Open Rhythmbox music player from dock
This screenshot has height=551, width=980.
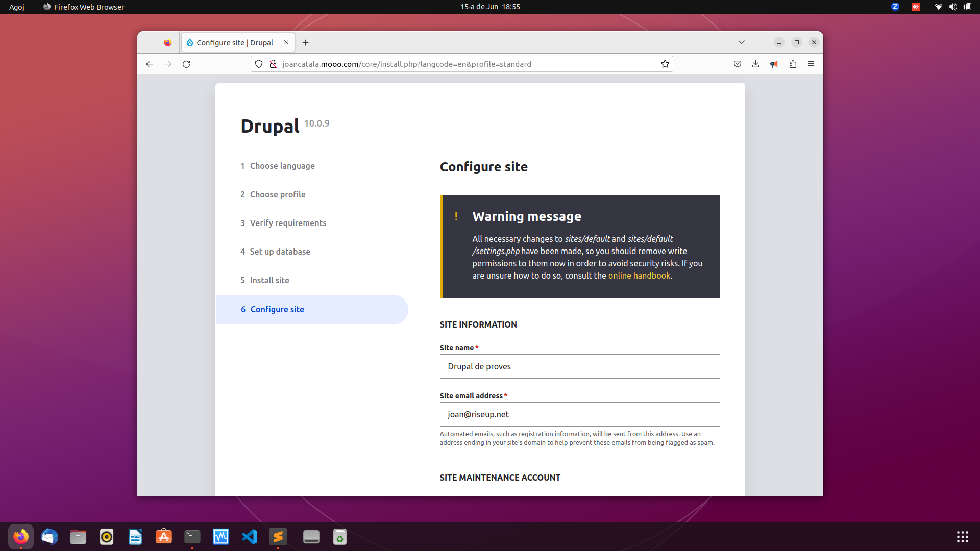click(107, 537)
